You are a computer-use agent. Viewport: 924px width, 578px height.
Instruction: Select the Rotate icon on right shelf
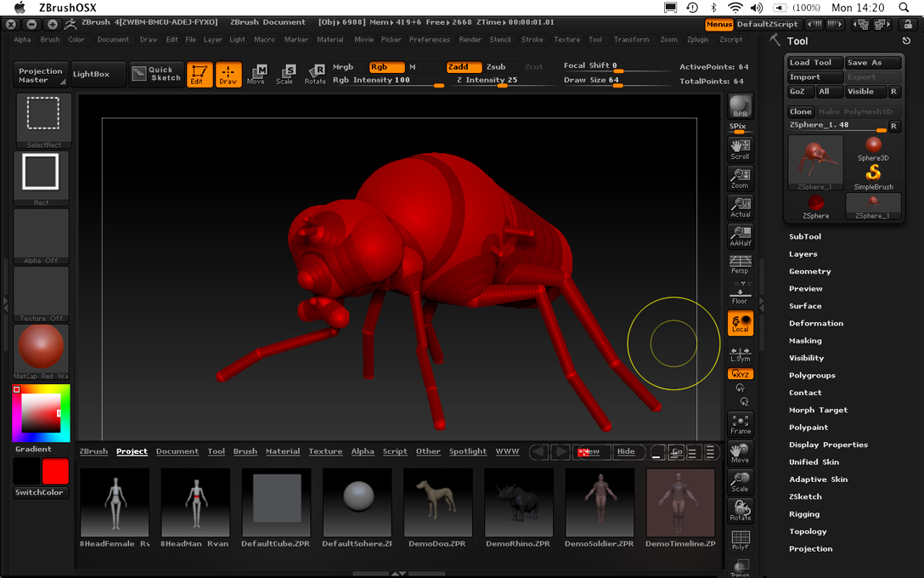(x=740, y=508)
